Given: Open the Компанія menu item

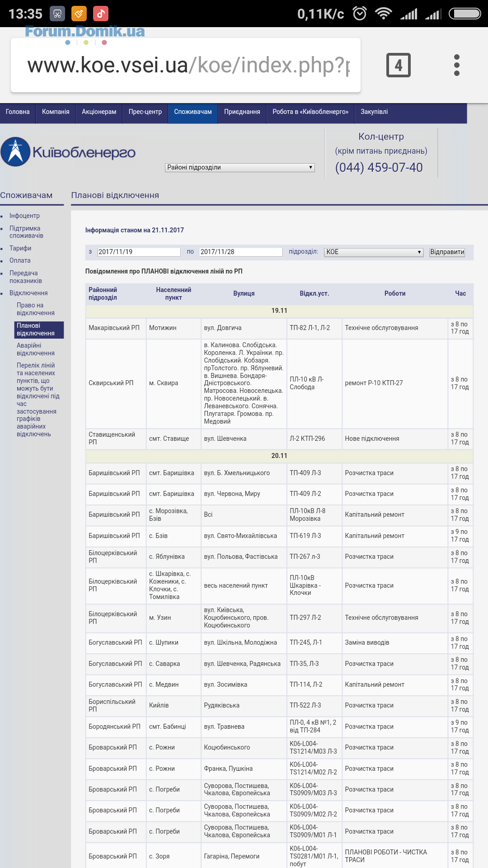Looking at the screenshot, I should [x=56, y=113].
